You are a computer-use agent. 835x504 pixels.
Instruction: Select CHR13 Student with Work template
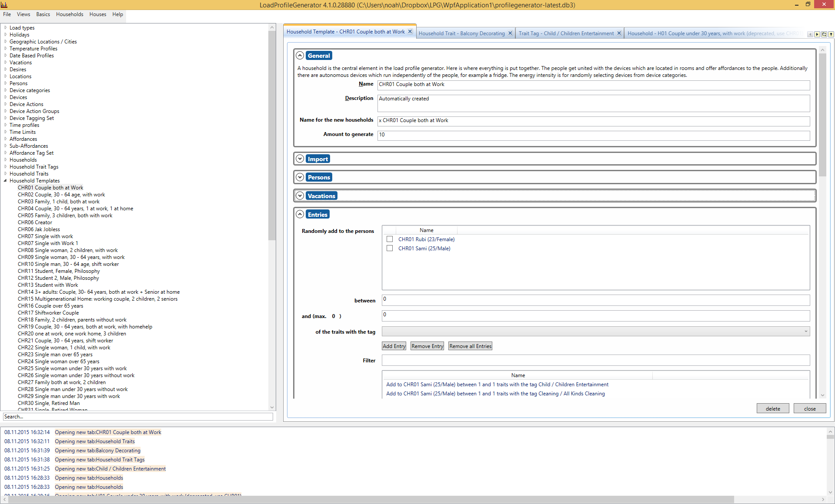coord(48,285)
